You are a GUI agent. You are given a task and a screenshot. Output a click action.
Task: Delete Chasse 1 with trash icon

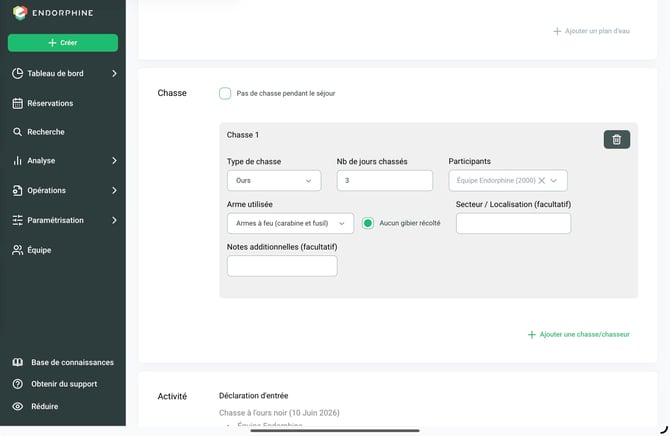click(x=617, y=139)
